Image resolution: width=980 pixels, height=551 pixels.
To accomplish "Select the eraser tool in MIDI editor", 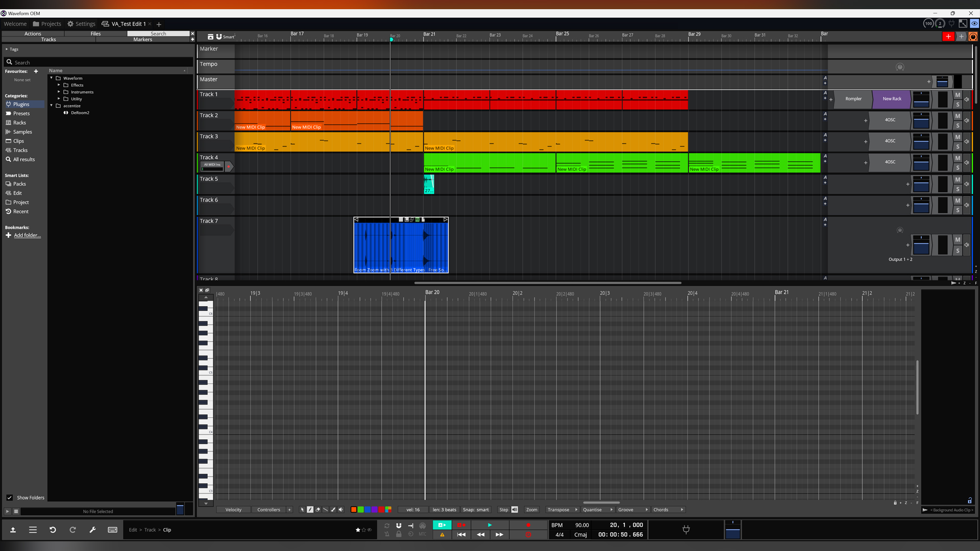I will coord(318,510).
